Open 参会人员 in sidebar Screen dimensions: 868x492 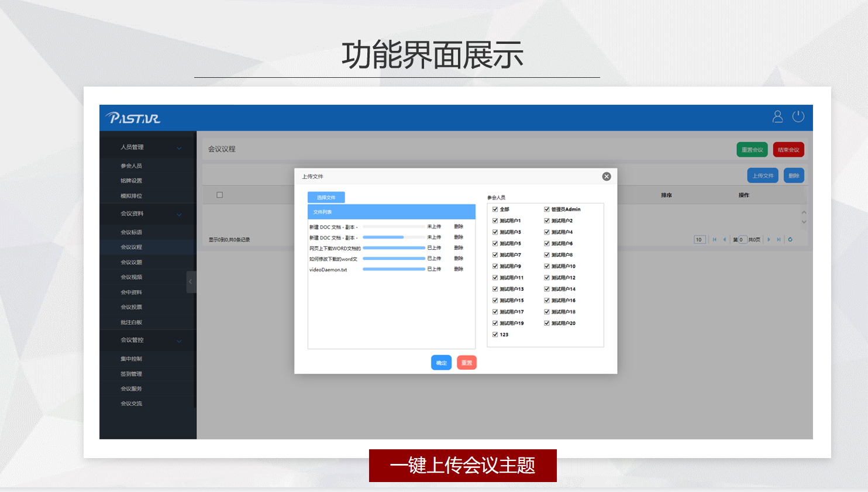[x=132, y=166]
